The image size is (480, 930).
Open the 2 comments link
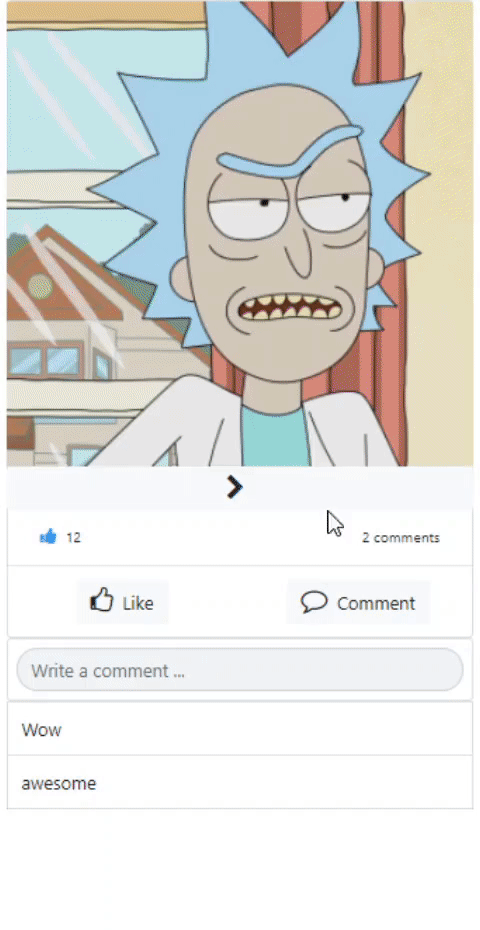coord(400,537)
